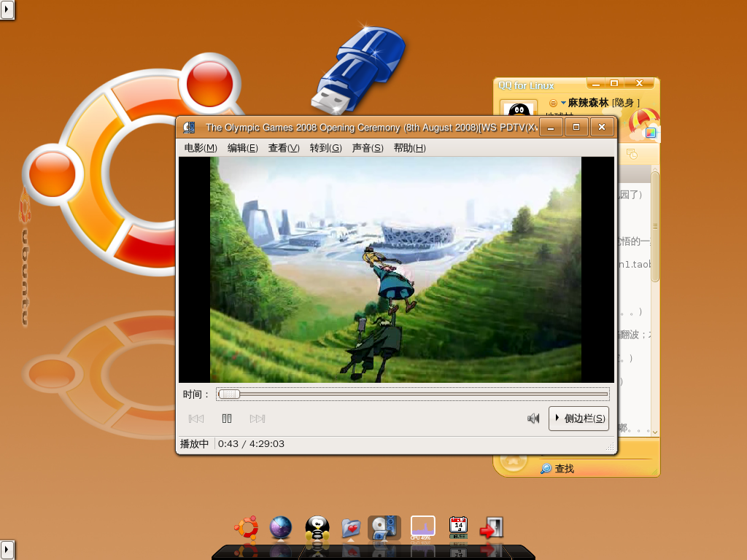This screenshot has height=560, width=747.
Task: Click the CPU monitor dock icon
Action: 422,528
